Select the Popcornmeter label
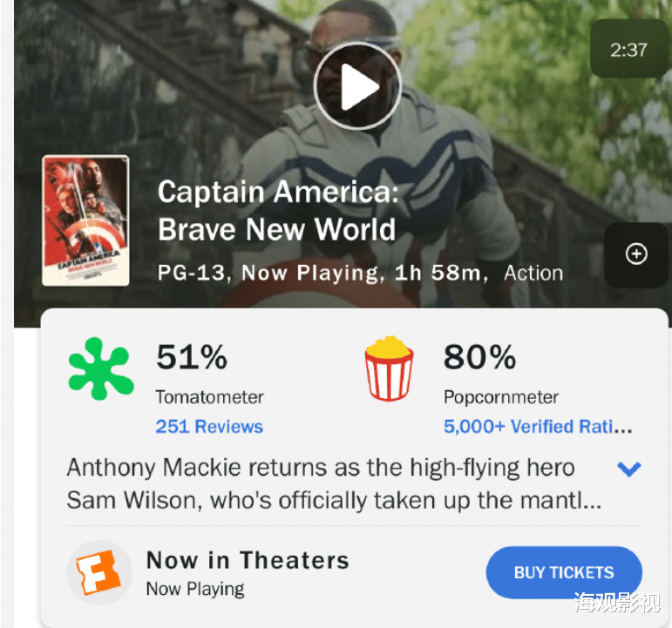 point(501,397)
